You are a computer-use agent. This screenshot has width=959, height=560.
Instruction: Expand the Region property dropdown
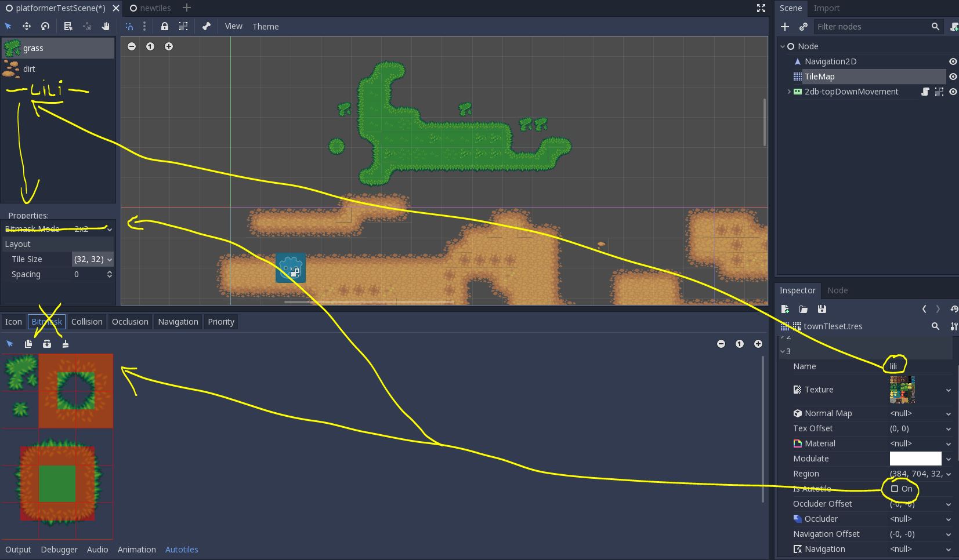(948, 474)
